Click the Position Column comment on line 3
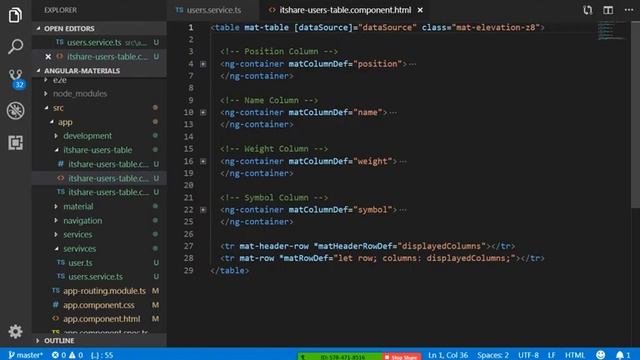 (x=279, y=52)
